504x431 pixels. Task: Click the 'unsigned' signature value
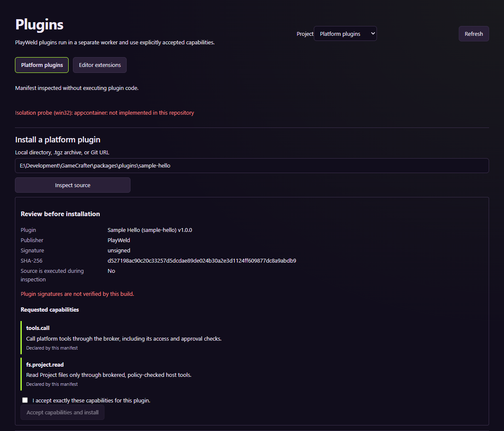click(119, 250)
